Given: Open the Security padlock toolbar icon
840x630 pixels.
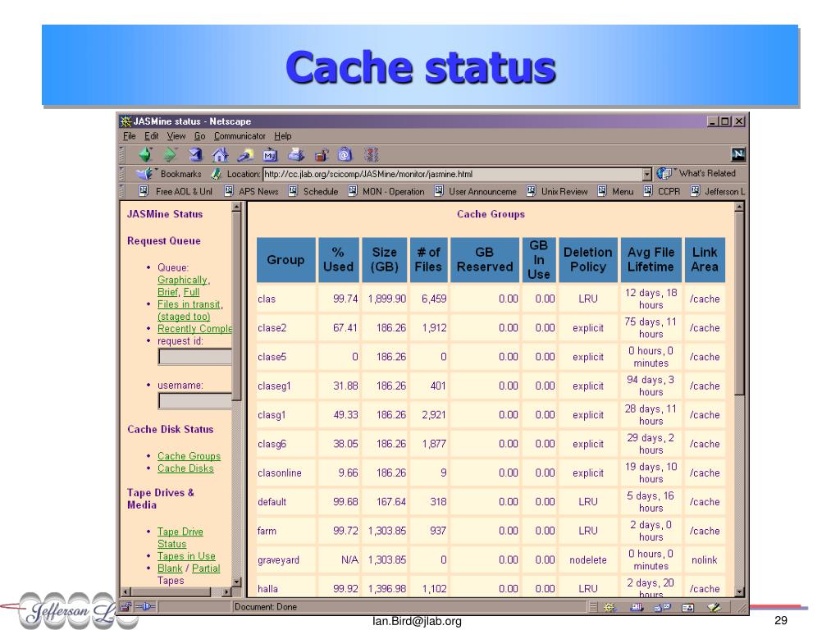Looking at the screenshot, I should 321,155.
